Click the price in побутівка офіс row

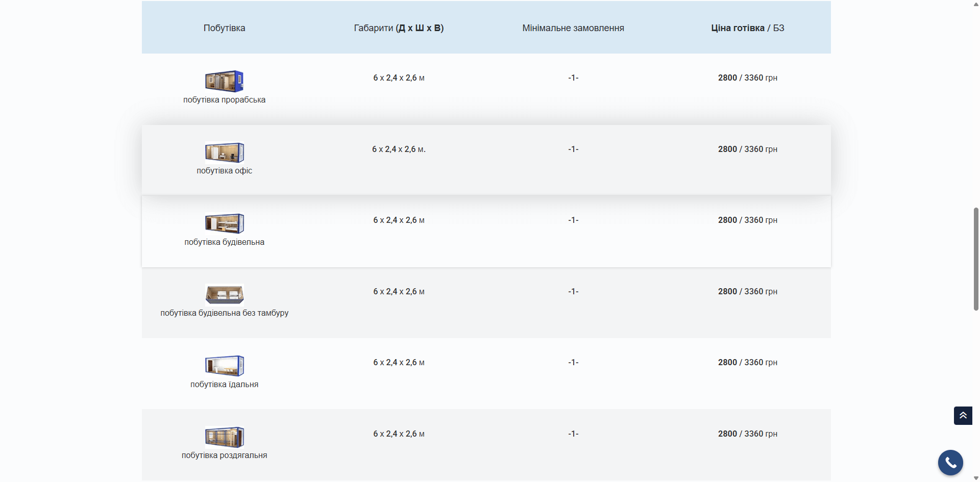747,149
